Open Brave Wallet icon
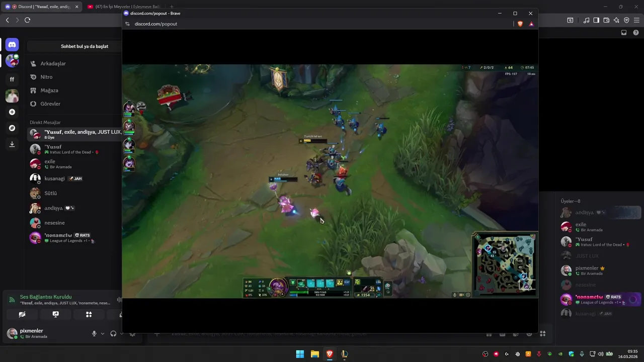The height and width of the screenshot is (362, 644). pos(606,20)
